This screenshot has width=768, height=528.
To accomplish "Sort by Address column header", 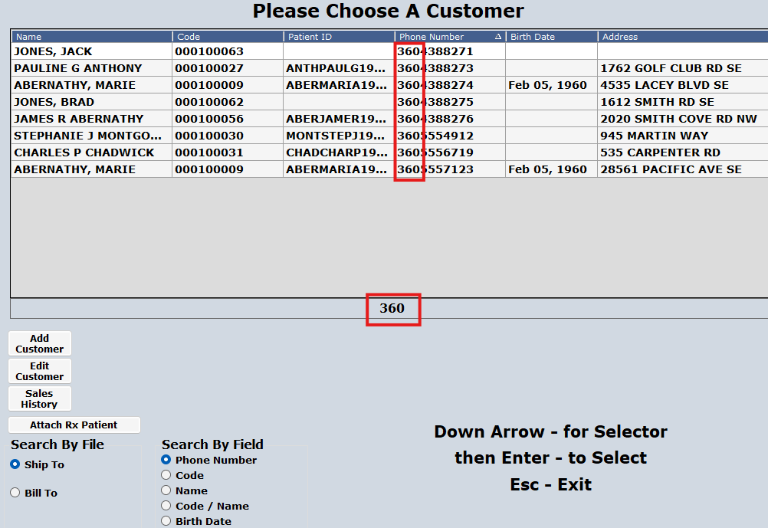I will [683, 37].
